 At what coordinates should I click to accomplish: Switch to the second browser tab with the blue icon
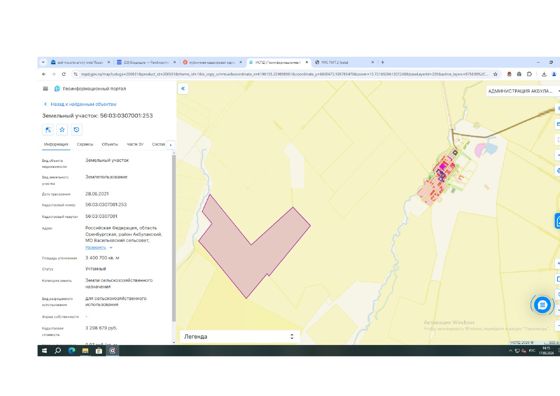tap(146, 62)
